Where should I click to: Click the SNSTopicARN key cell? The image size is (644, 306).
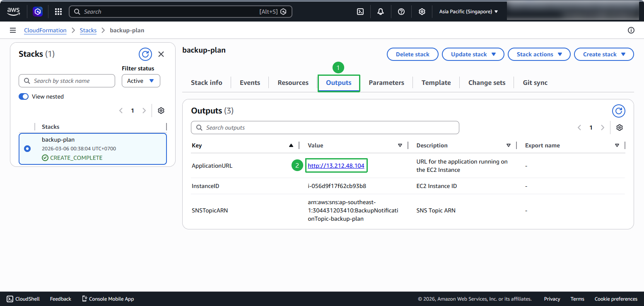[x=210, y=210]
